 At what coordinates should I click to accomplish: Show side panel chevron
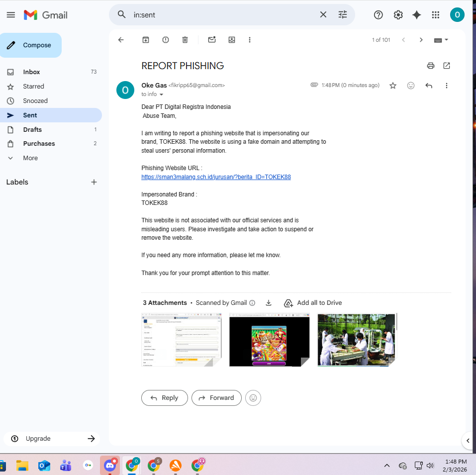[x=468, y=440]
